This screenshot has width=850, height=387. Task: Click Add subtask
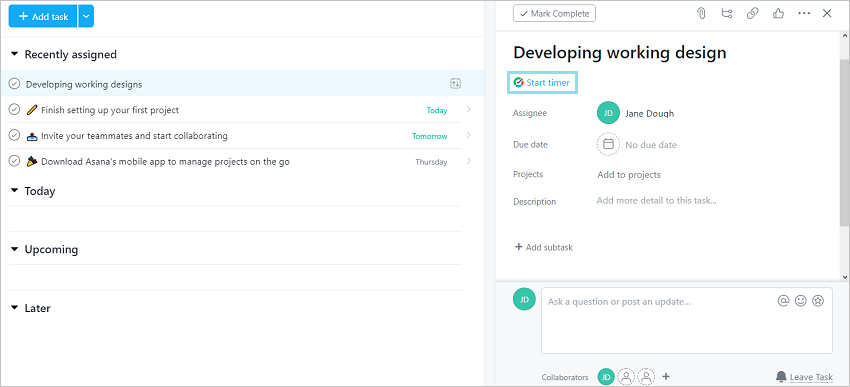coord(543,247)
